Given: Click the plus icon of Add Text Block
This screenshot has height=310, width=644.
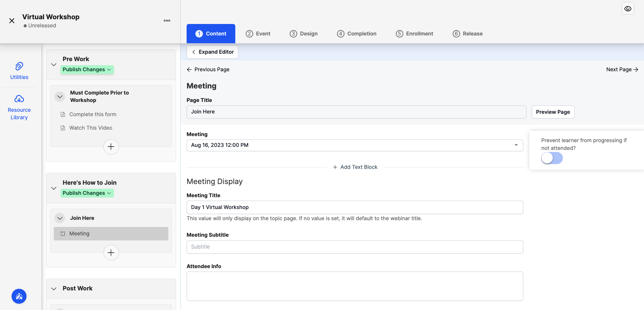Looking at the screenshot, I should point(335,167).
